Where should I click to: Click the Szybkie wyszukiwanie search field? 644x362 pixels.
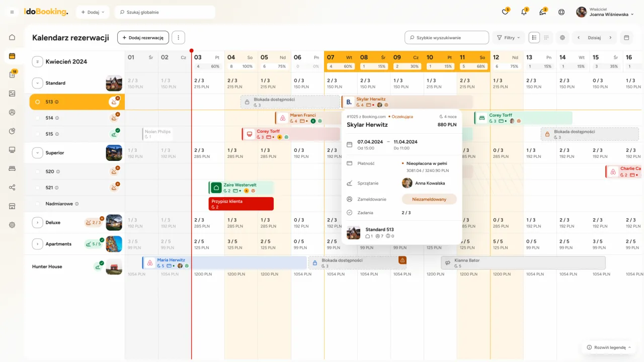point(447,37)
